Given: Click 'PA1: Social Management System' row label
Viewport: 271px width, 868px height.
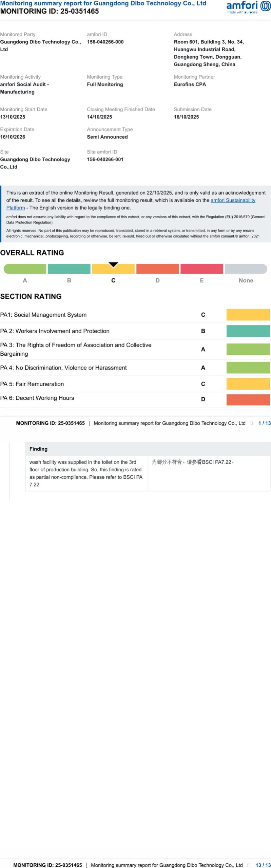Looking at the screenshot, I should pyautogui.click(x=43, y=315).
